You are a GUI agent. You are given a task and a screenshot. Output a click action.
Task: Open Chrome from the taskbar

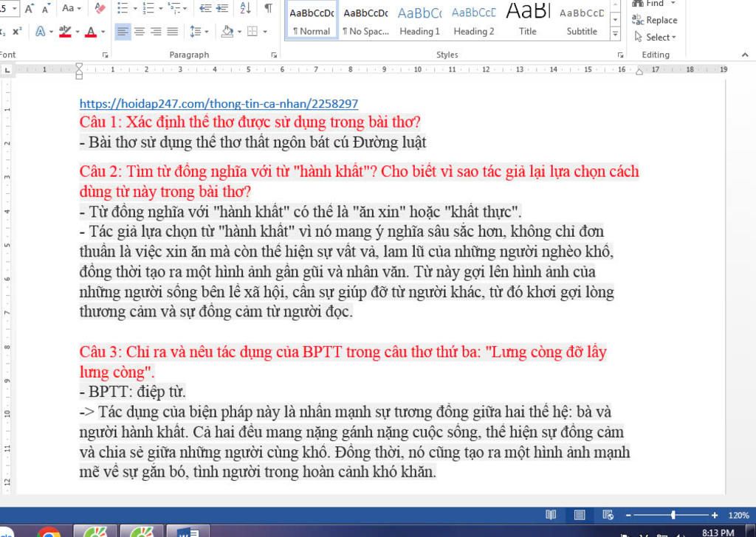(x=48, y=533)
